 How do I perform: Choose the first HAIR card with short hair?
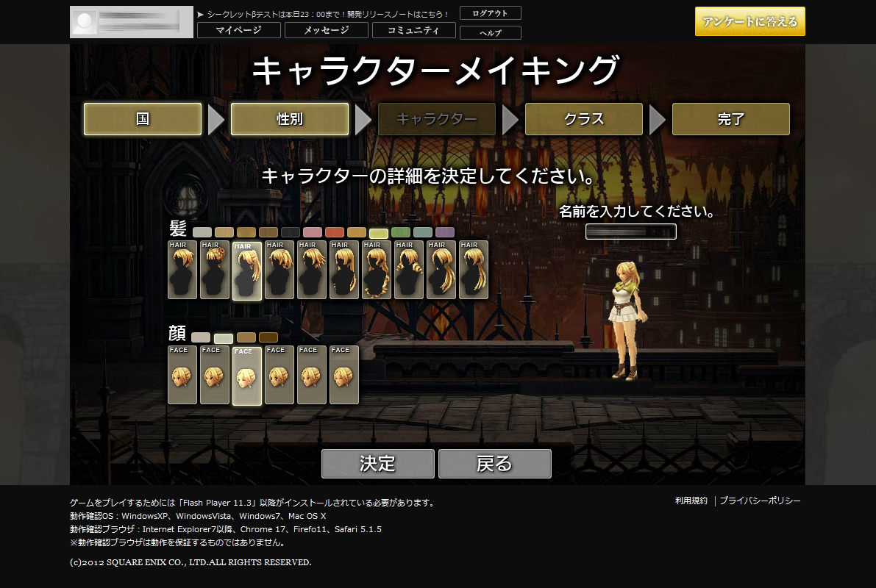182,270
